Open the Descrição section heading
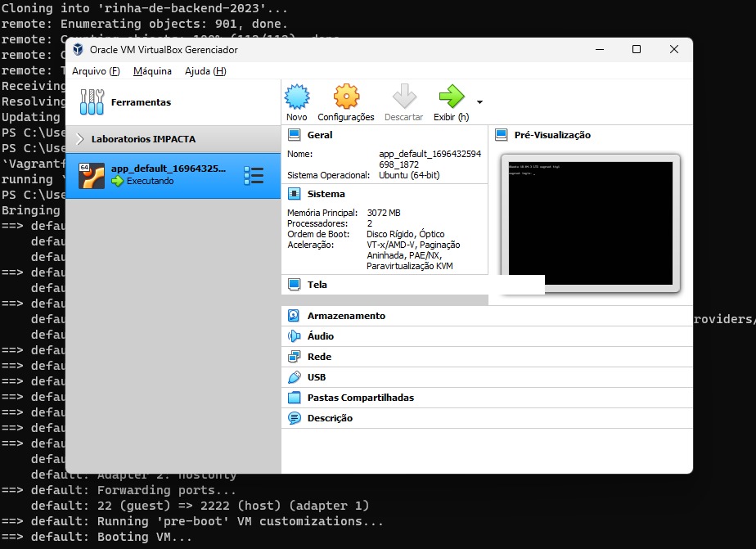This screenshot has width=756, height=549. coord(330,418)
